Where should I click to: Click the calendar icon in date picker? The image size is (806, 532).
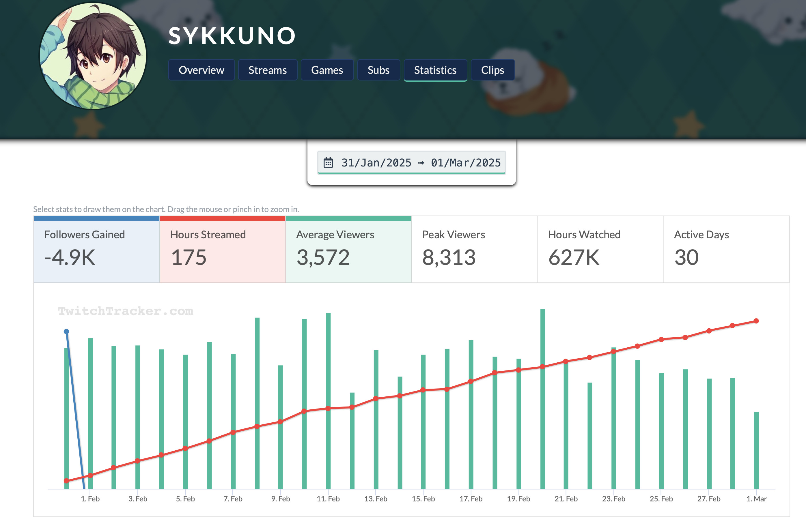(328, 162)
